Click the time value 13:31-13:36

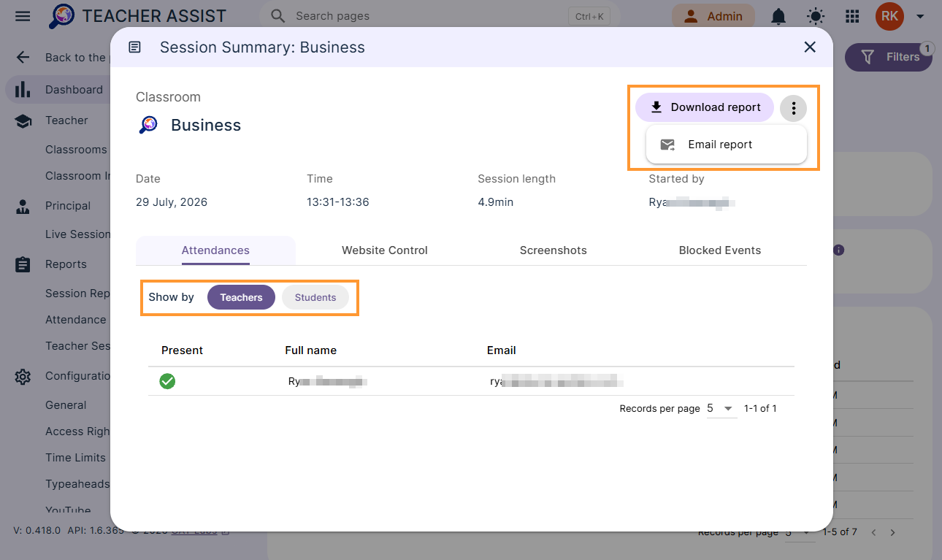click(338, 202)
